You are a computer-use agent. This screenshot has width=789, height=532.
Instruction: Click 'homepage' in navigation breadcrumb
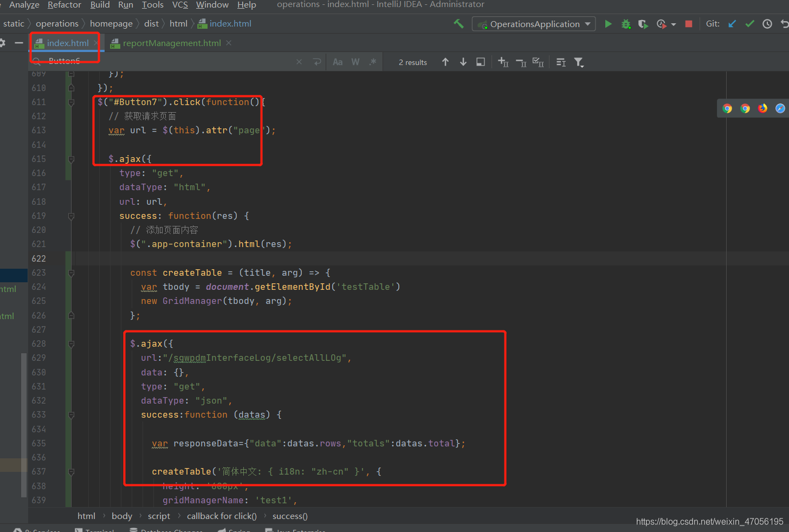(111, 24)
